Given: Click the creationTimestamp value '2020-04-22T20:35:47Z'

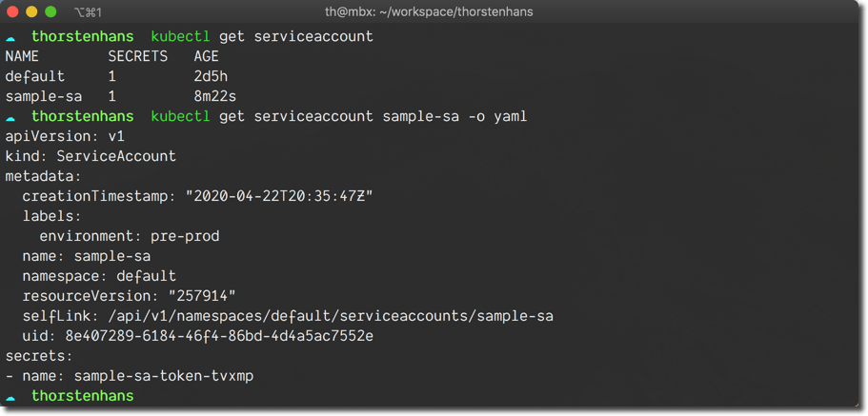Looking at the screenshot, I should pos(278,196).
